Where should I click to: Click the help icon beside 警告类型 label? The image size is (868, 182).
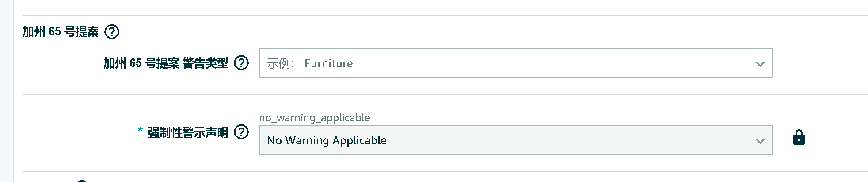241,63
